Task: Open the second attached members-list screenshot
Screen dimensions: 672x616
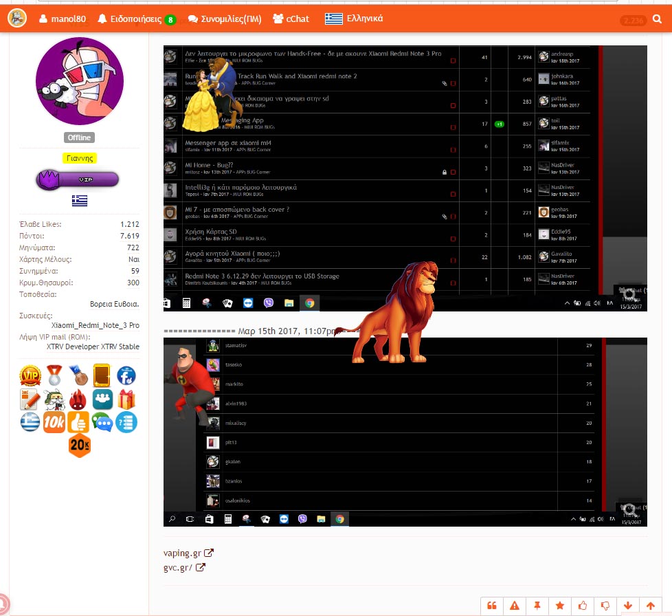Action: click(x=405, y=432)
